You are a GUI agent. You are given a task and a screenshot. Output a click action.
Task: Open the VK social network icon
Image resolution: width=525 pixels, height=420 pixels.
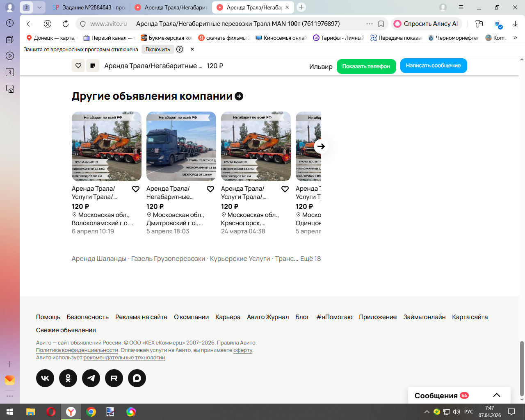click(45, 378)
